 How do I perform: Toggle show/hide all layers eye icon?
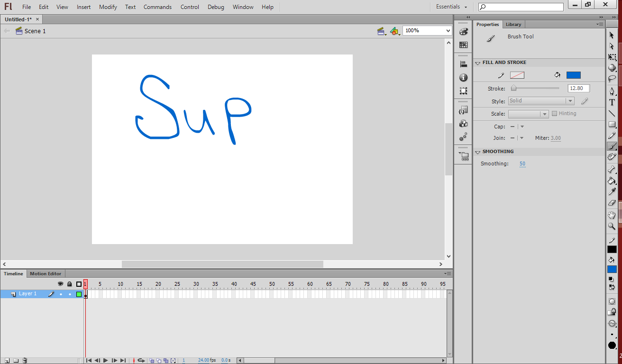coord(61,284)
